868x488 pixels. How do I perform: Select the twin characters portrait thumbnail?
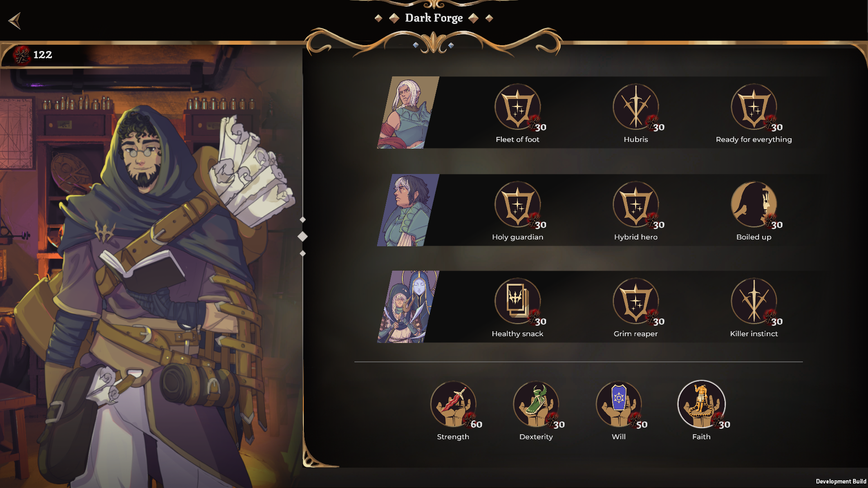(x=408, y=307)
